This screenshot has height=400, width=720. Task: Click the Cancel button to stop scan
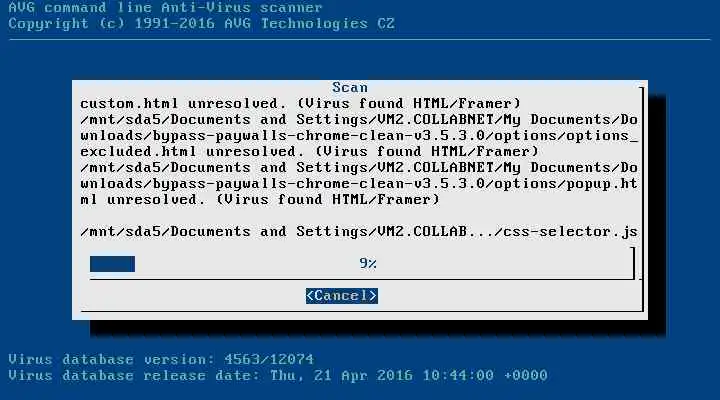coord(342,296)
